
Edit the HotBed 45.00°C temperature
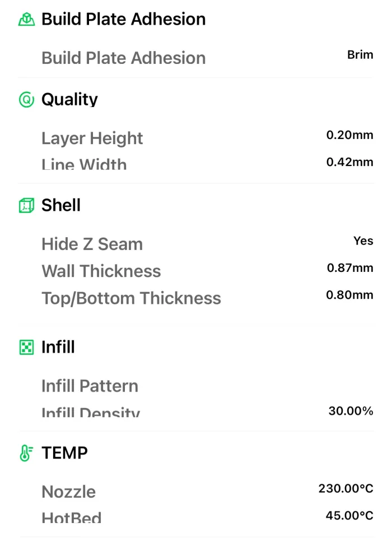pos(349,516)
